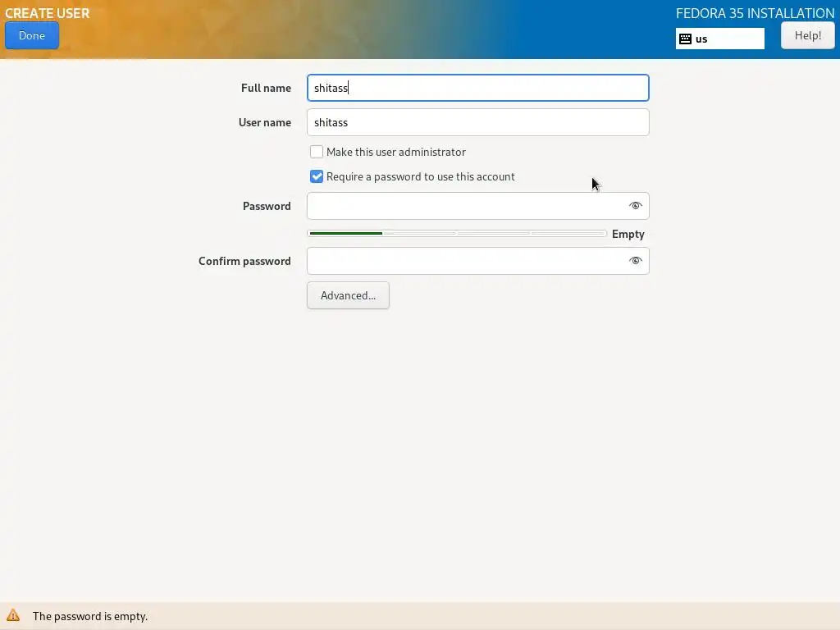
Task: Click the CREATE USER heading
Action: (47, 13)
